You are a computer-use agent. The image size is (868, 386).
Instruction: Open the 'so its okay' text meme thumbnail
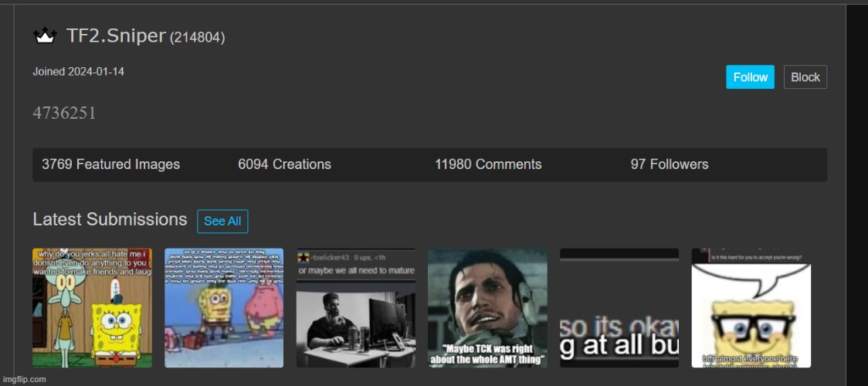pyautogui.click(x=619, y=307)
